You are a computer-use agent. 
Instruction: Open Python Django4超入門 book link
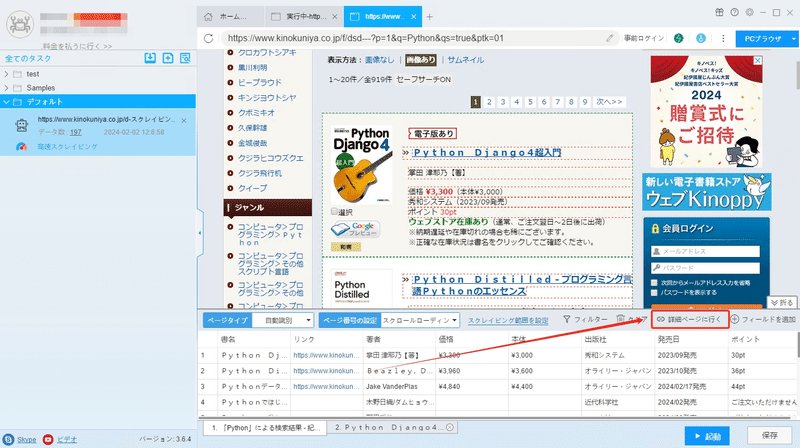(x=487, y=153)
